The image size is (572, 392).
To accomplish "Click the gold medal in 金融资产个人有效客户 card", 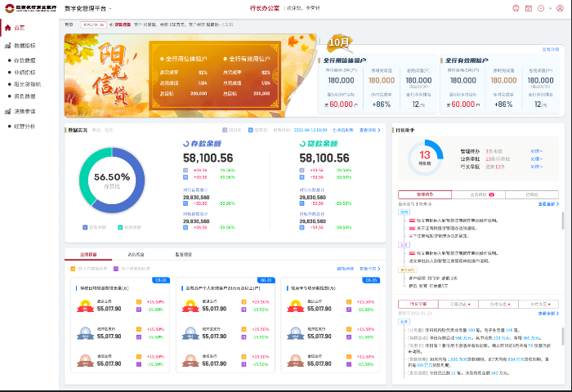I will click(x=190, y=306).
